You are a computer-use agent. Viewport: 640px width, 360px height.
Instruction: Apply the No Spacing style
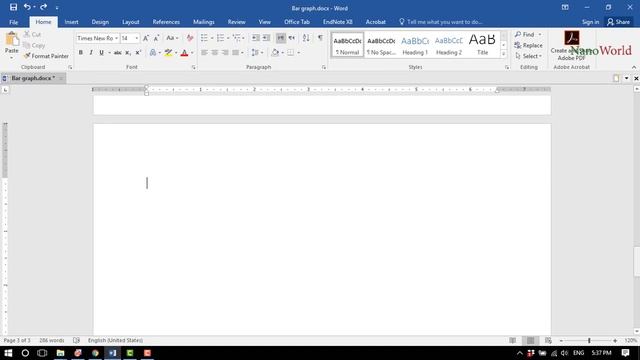(381, 45)
